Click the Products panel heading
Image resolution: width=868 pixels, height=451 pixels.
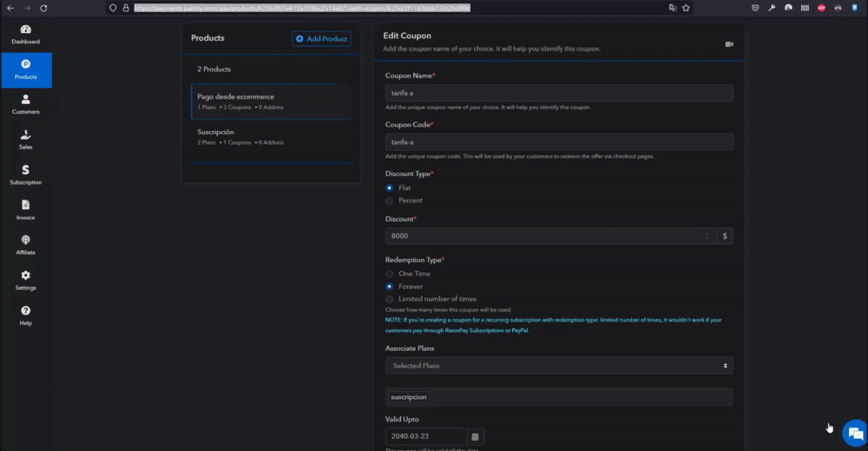tap(207, 38)
